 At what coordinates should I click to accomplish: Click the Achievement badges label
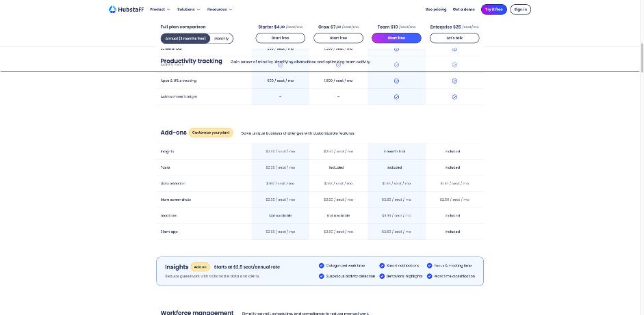click(179, 97)
